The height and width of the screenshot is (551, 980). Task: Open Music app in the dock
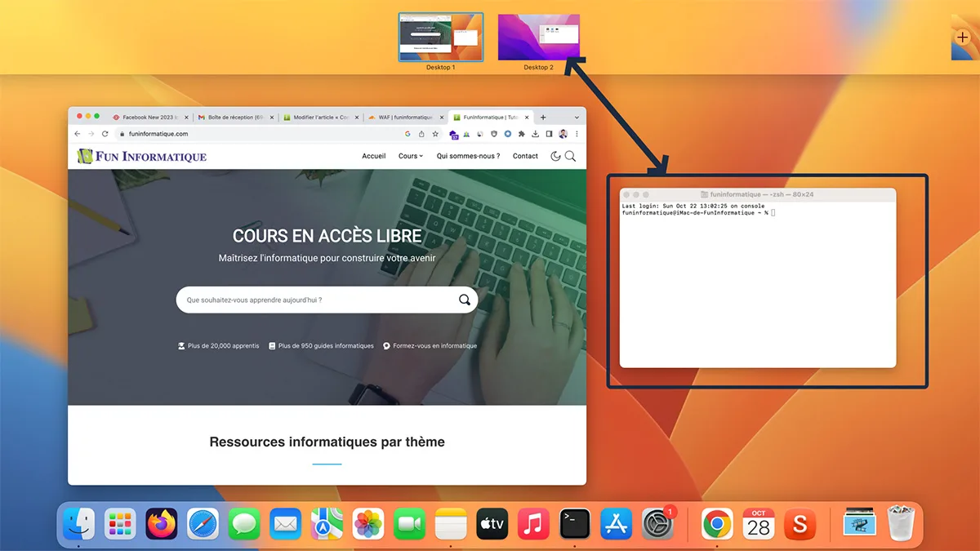pos(533,524)
